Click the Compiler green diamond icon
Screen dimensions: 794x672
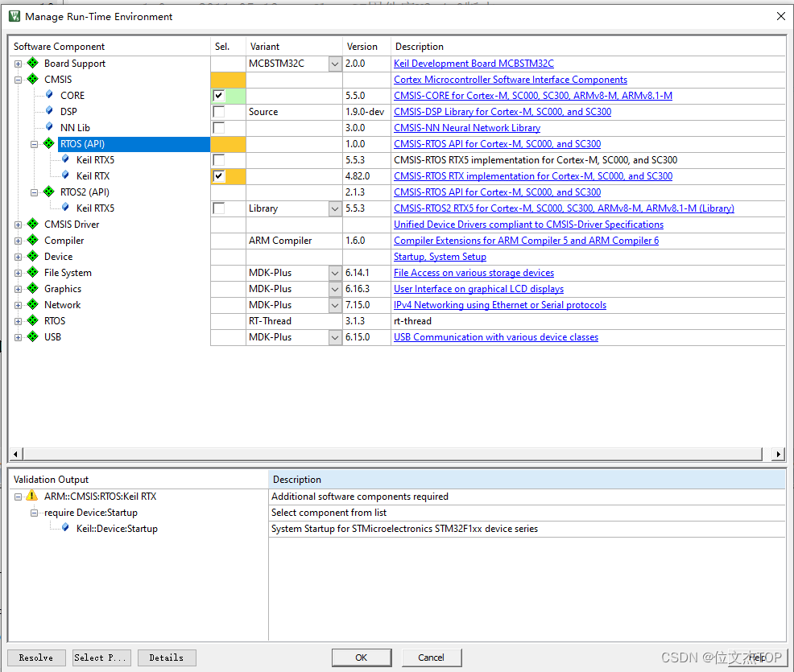click(33, 241)
